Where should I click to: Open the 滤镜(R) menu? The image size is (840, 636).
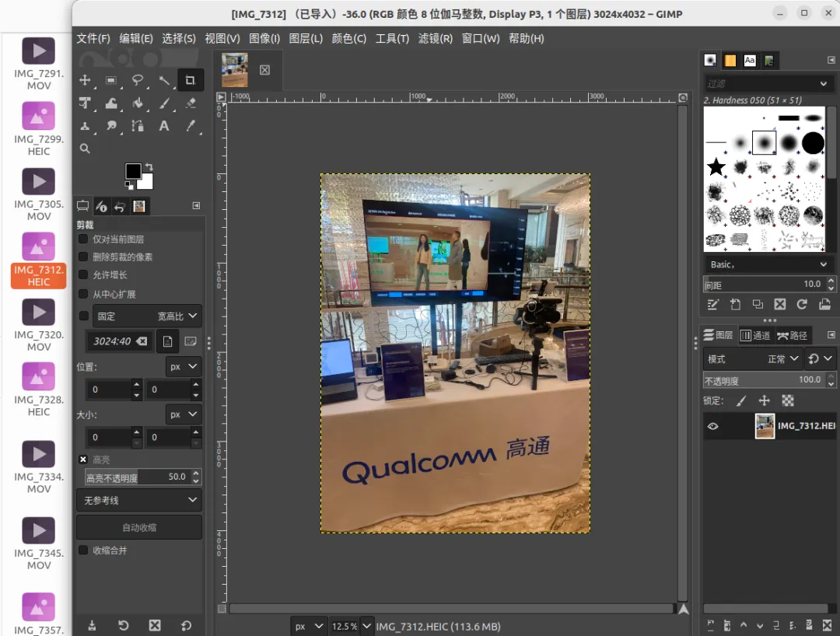435,39
